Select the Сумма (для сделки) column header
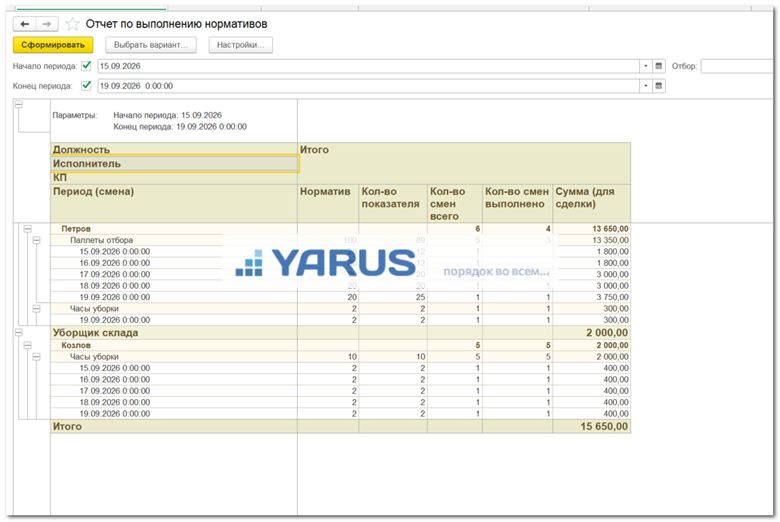Screen dimensions: 780x522 coord(591,204)
